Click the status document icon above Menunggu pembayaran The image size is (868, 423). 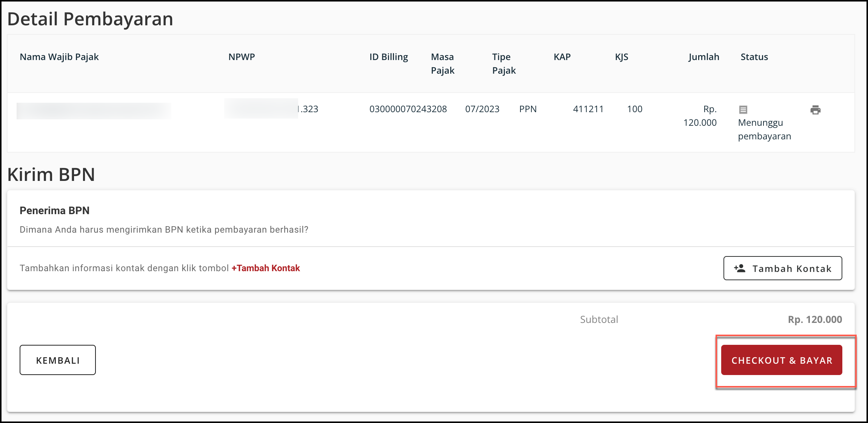(743, 110)
